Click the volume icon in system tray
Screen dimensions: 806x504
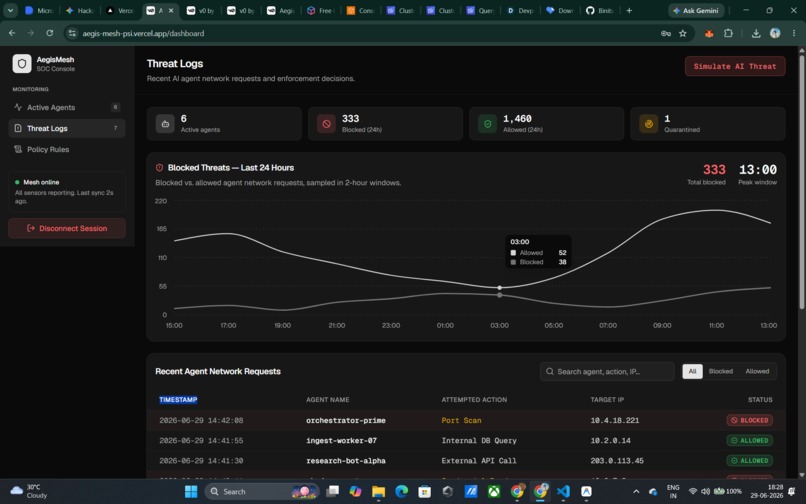[705, 492]
